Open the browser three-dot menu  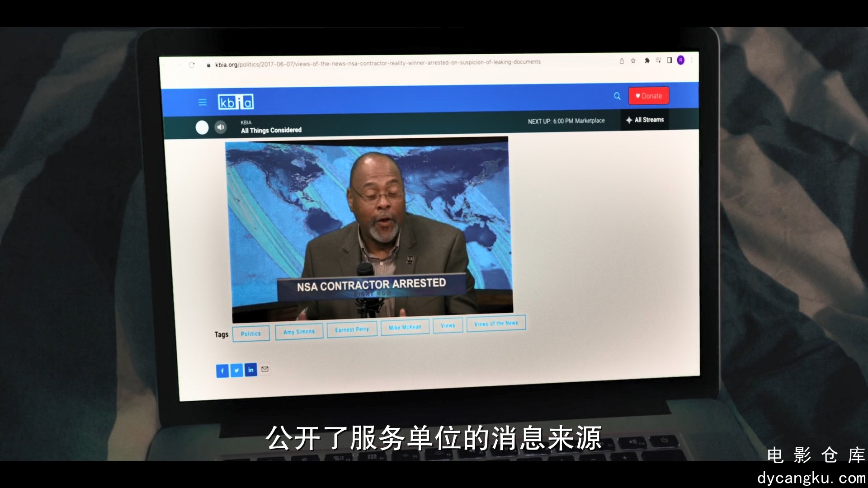(x=692, y=60)
